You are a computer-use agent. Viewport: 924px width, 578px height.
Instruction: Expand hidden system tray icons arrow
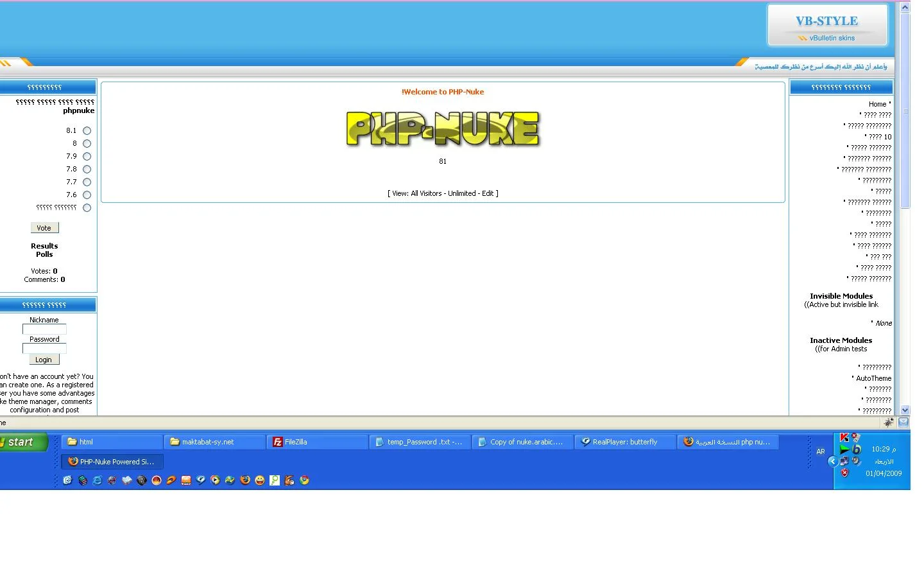(832, 461)
